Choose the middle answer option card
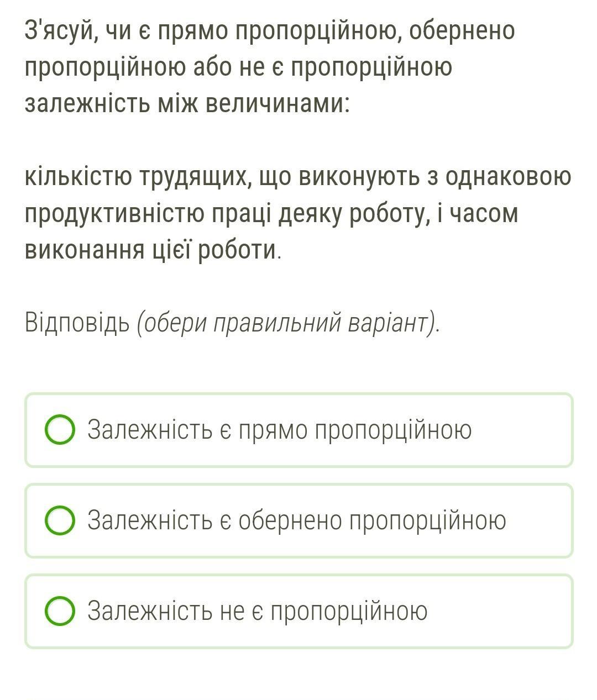Screen dimensions: 597x700 coord(299,521)
